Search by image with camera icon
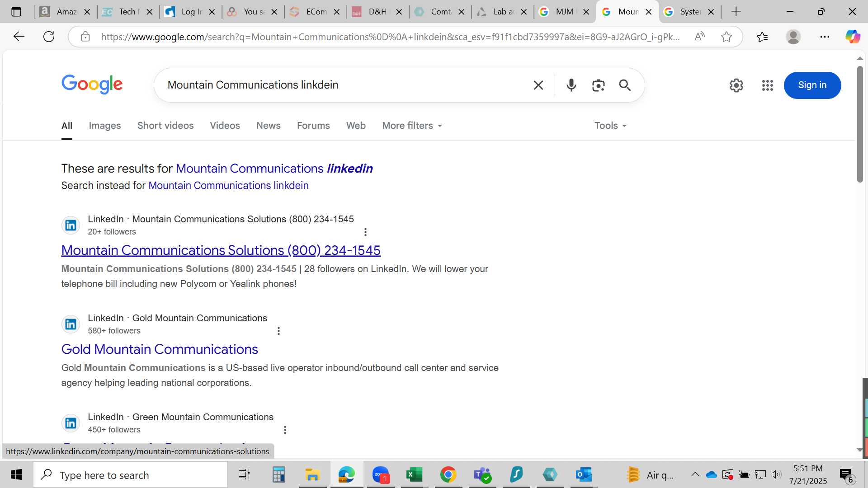 [x=598, y=85]
